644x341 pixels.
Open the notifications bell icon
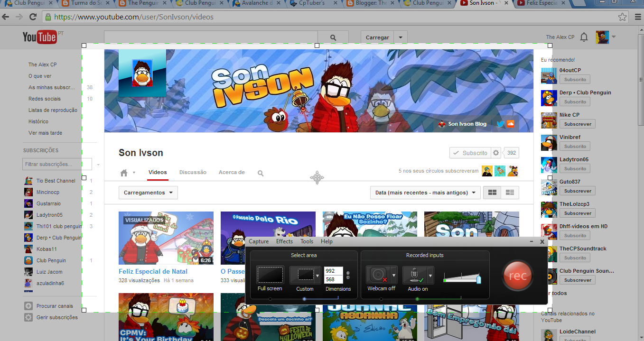(x=584, y=37)
